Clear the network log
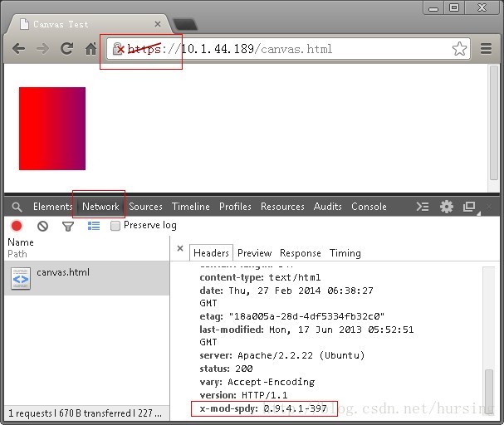The image size is (504, 425). click(x=42, y=226)
